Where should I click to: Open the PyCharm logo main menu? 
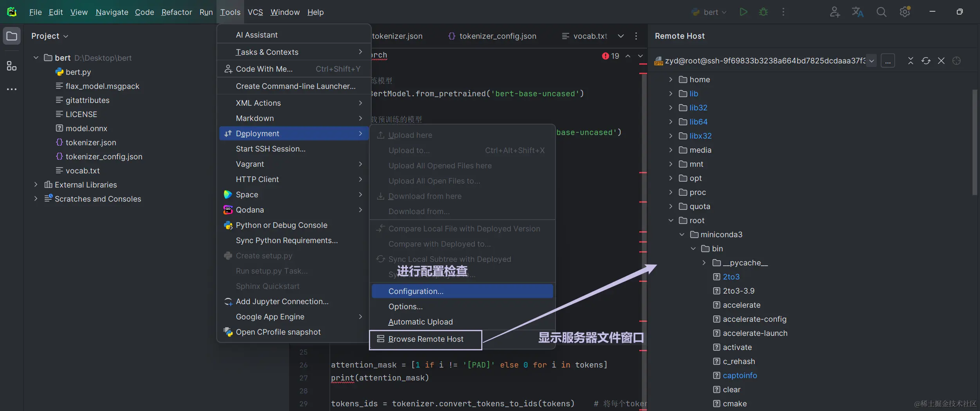(12, 12)
